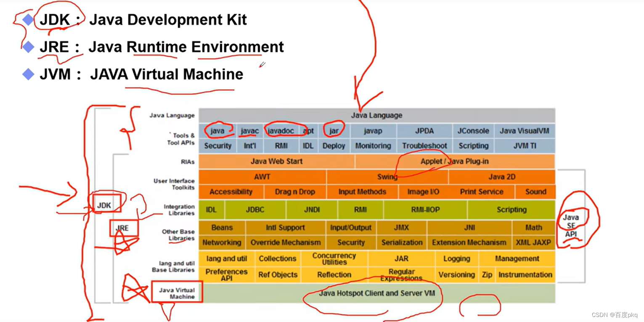Select the 'Serialization' cell

[401, 243]
